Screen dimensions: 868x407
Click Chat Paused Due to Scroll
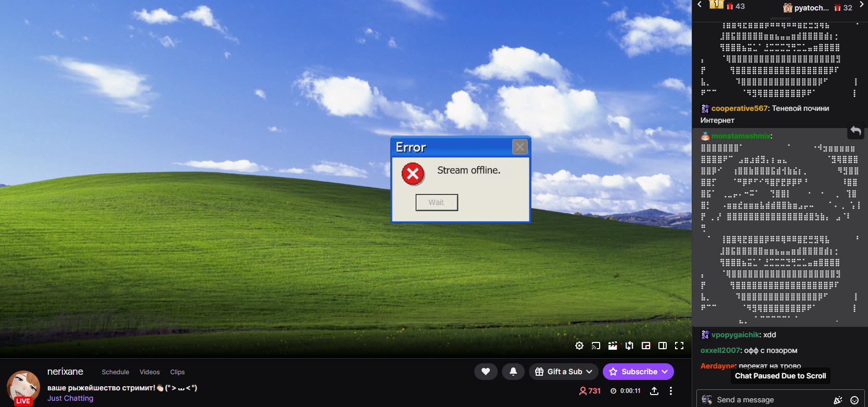point(780,376)
